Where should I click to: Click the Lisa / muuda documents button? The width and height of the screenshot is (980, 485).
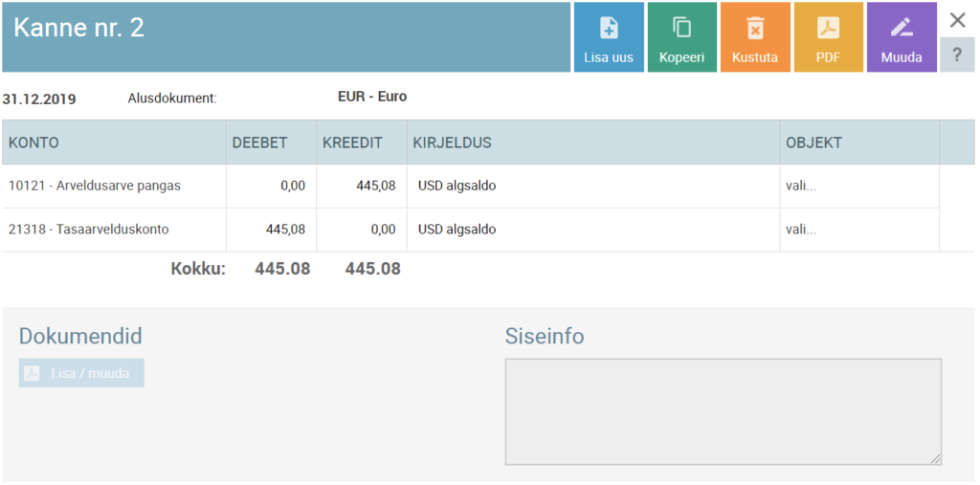tap(81, 373)
